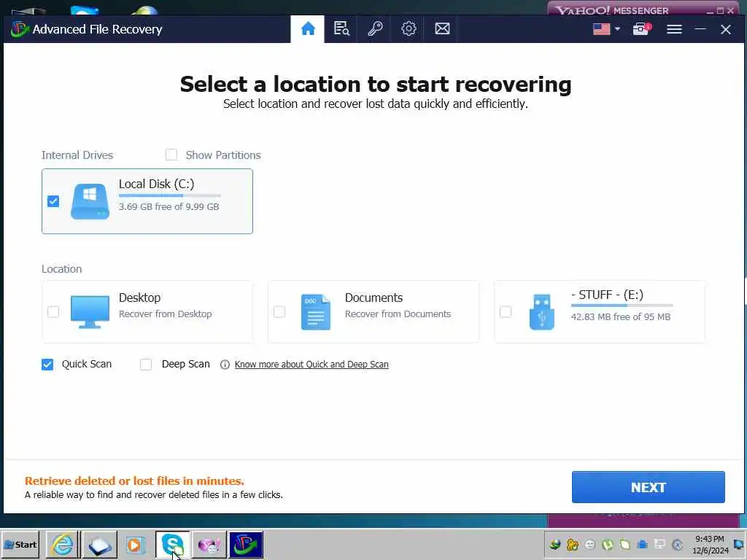Click the toolbox notification icon
The width and height of the screenshot is (747, 560).
641,29
